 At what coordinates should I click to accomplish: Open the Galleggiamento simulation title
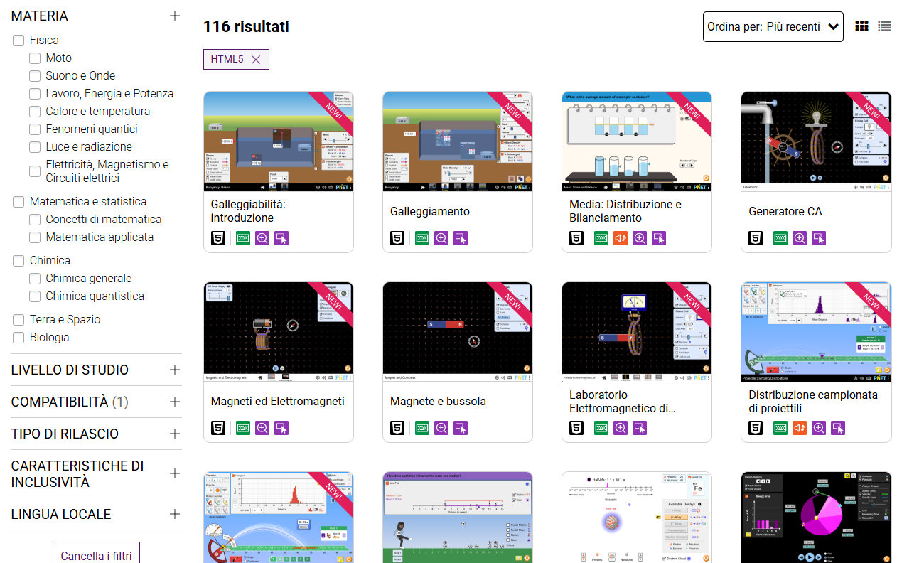(x=430, y=212)
